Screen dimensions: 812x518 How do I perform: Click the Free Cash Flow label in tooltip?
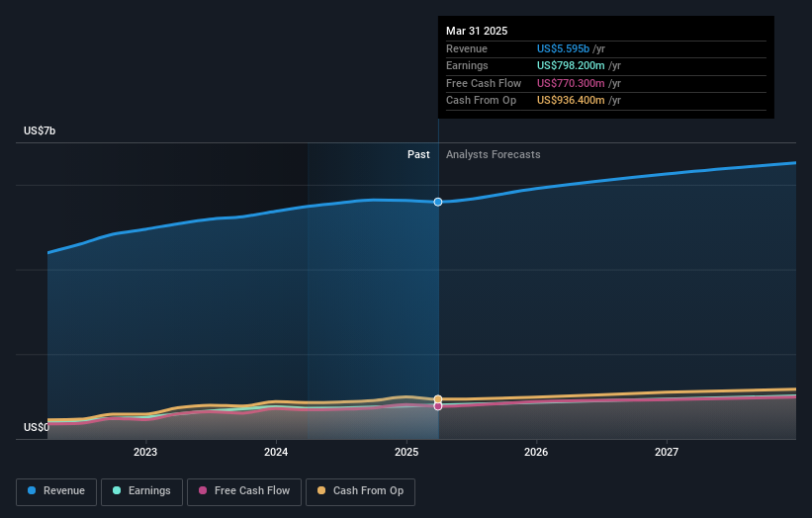[x=484, y=83]
